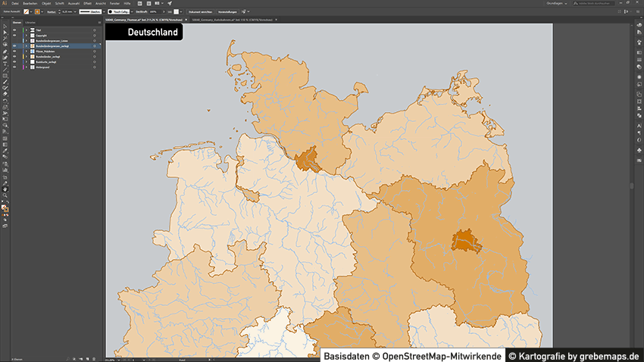The height and width of the screenshot is (362, 644).
Task: Click the Voreinstellungen button
Action: coord(231,12)
